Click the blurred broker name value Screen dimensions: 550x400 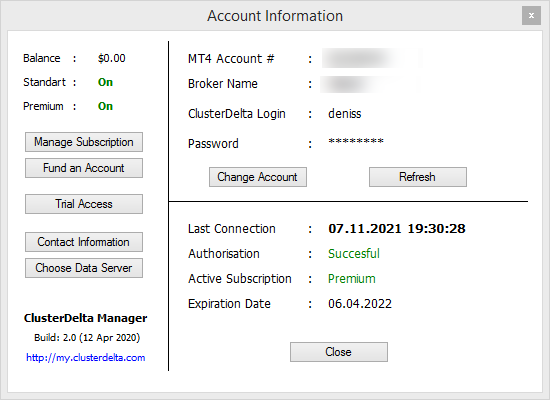tap(368, 84)
